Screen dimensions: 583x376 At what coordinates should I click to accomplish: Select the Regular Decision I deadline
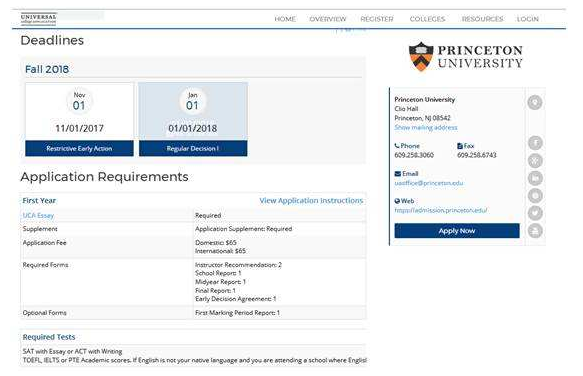(x=193, y=148)
